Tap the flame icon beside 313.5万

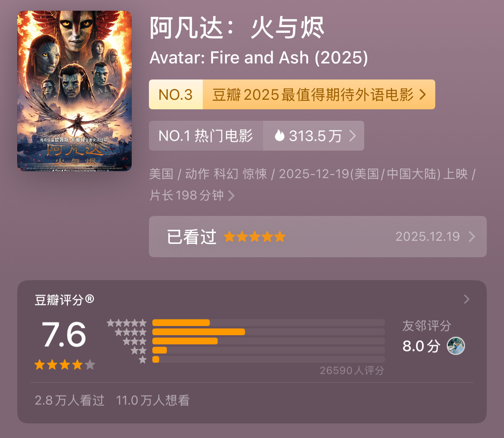coord(279,135)
